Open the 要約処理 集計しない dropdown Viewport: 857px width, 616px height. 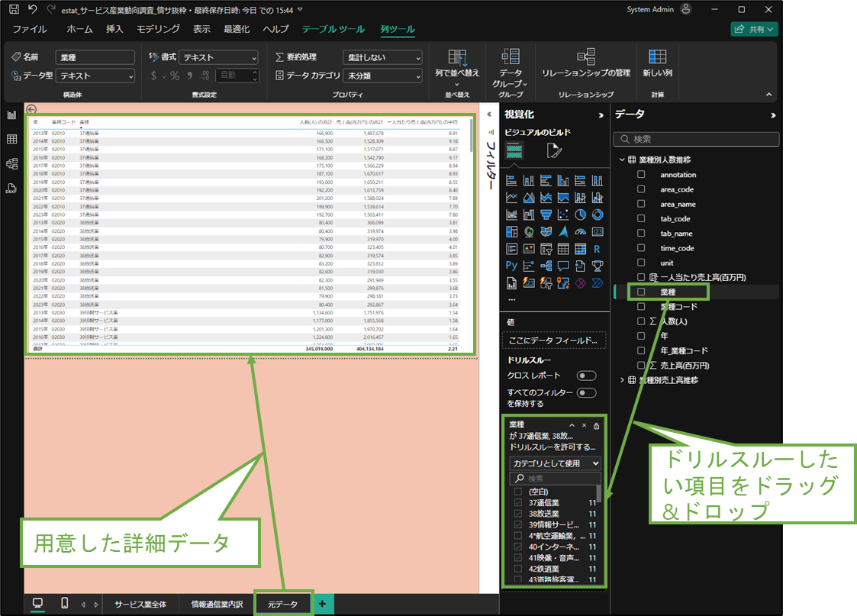coord(383,57)
